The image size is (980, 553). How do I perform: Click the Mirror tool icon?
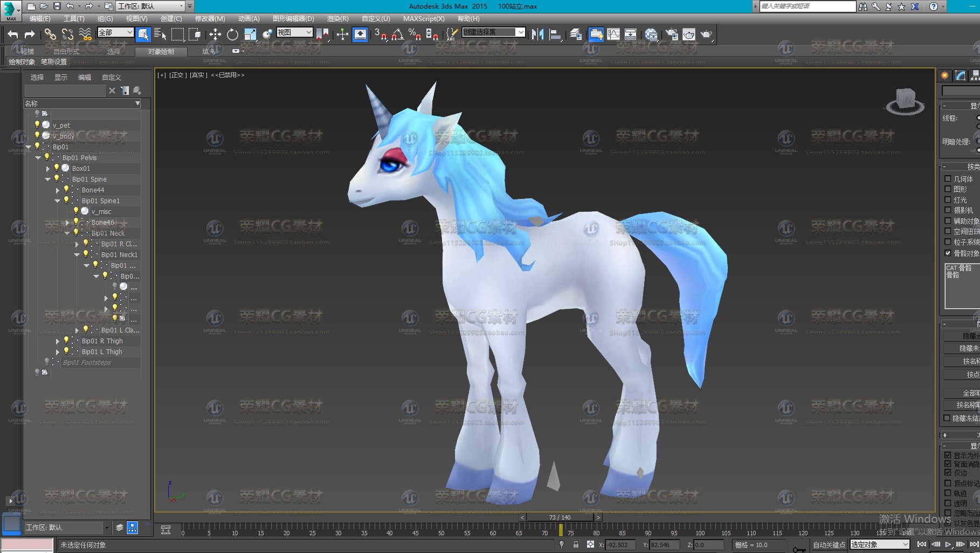tap(537, 34)
